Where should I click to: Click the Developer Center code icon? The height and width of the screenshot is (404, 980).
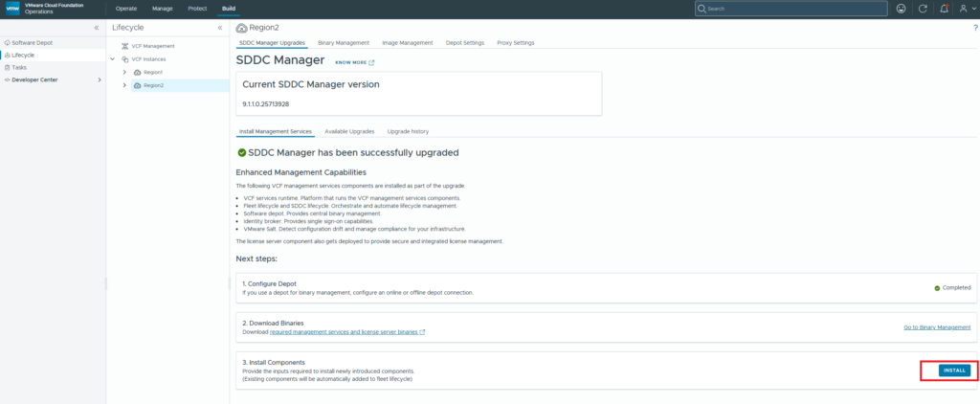7,79
